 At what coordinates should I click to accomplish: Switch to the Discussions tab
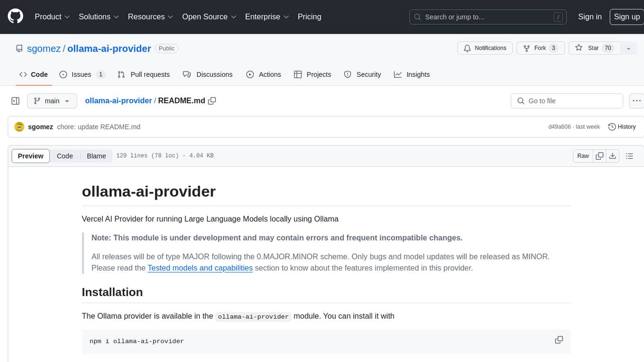coord(208,74)
